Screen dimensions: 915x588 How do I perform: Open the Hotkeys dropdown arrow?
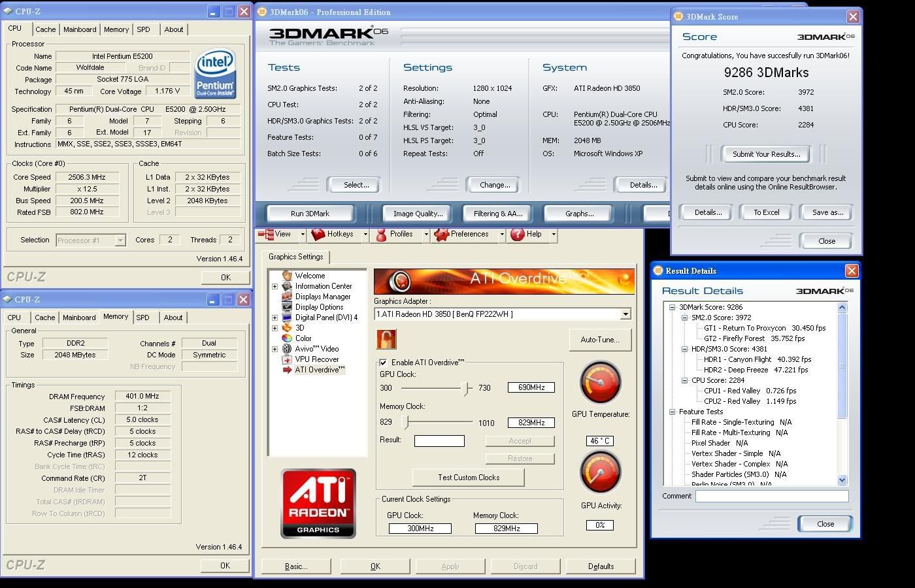[364, 234]
